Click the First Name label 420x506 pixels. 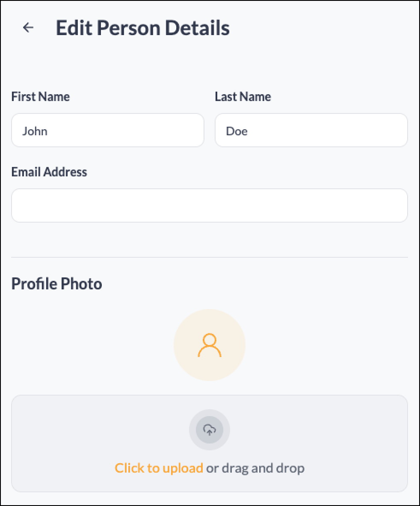41,96
